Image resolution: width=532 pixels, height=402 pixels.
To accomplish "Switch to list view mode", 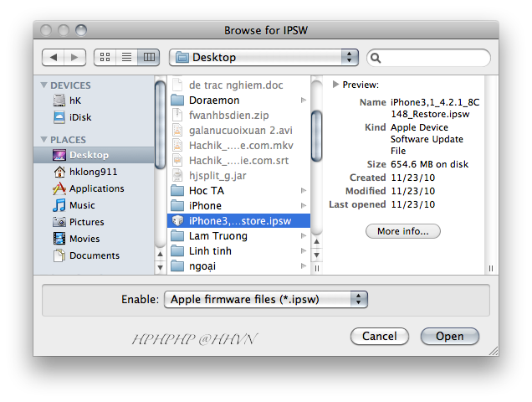I will tap(126, 57).
